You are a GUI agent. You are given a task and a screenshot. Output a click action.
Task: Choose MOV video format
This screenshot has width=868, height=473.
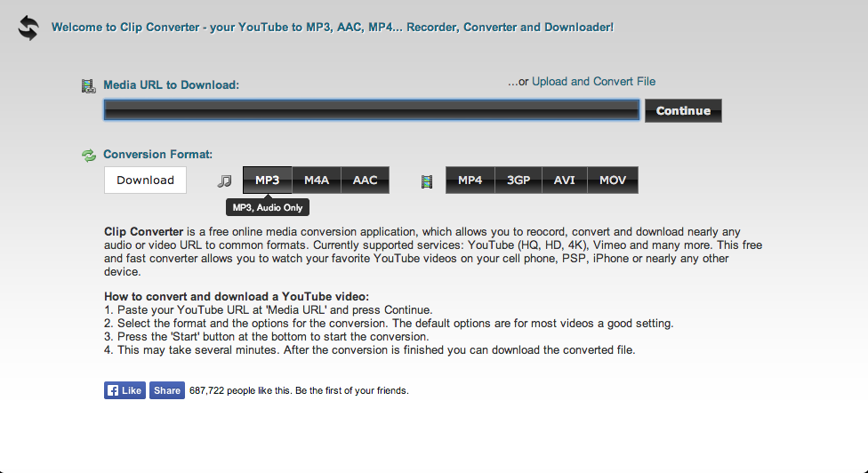pos(613,180)
